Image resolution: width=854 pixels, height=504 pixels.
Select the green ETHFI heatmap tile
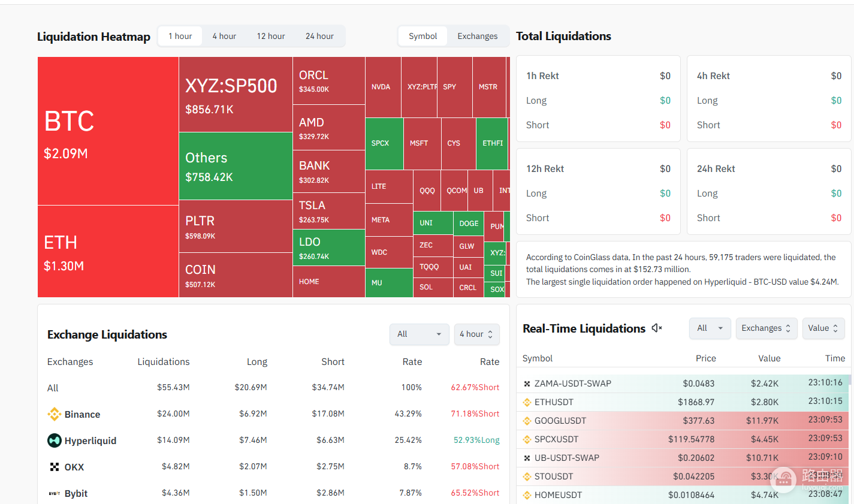[x=492, y=144]
